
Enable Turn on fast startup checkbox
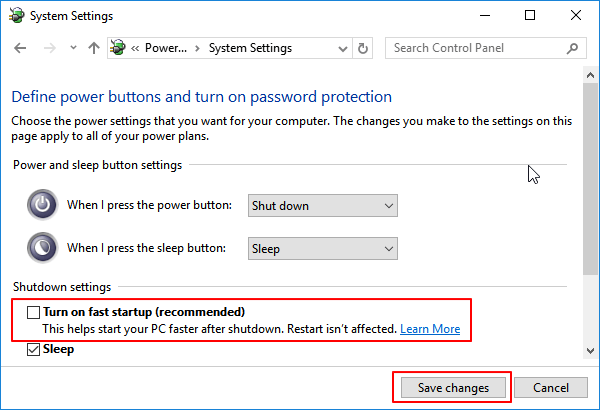pos(32,312)
